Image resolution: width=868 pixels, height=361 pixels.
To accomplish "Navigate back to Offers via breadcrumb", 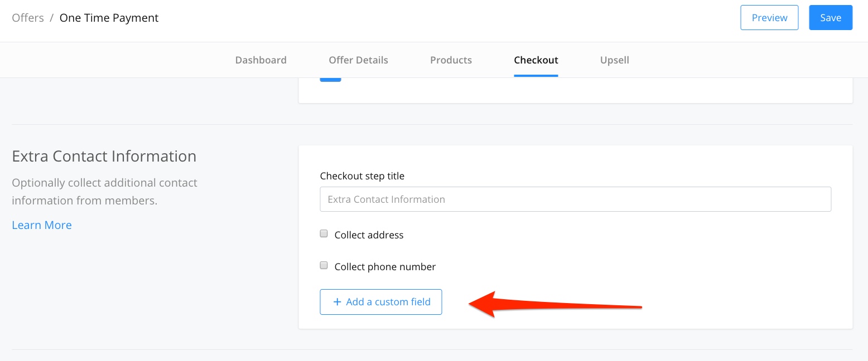I will 28,18.
